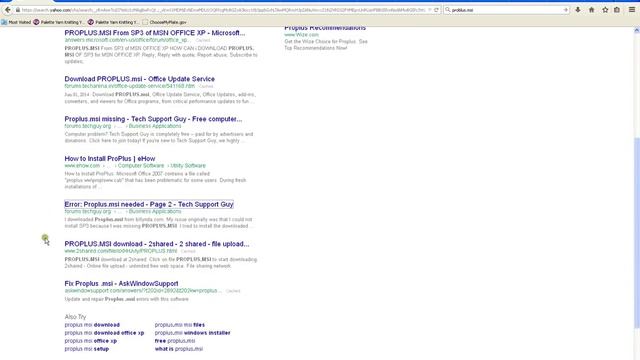
Task: Open PROPLUS.MSI From SP3 of MSN OFFICE XP result
Action: [155, 33]
